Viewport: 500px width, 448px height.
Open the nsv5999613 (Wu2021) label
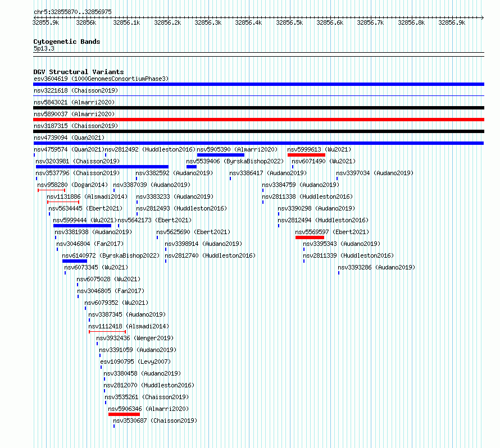[x=319, y=149]
